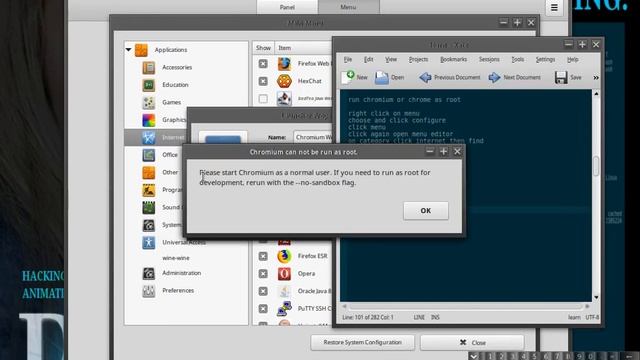Image resolution: width=640 pixels, height=360 pixels.
Task: Click the Previous Document arrow icon
Action: (425, 77)
